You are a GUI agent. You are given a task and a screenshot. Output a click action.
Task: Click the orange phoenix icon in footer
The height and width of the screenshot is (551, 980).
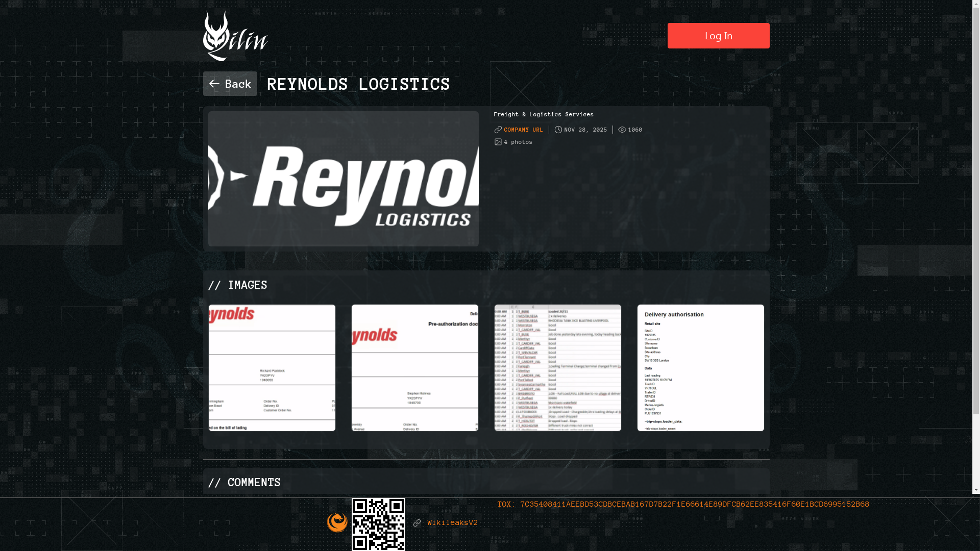click(x=337, y=522)
